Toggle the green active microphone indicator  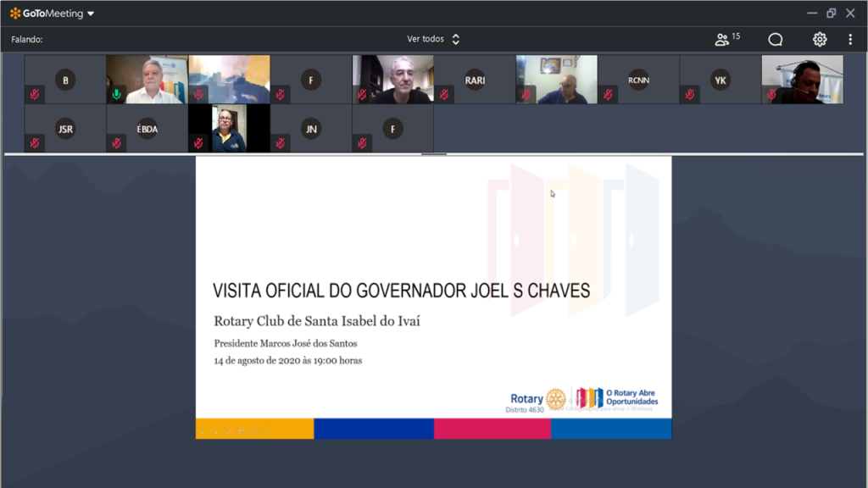click(117, 94)
